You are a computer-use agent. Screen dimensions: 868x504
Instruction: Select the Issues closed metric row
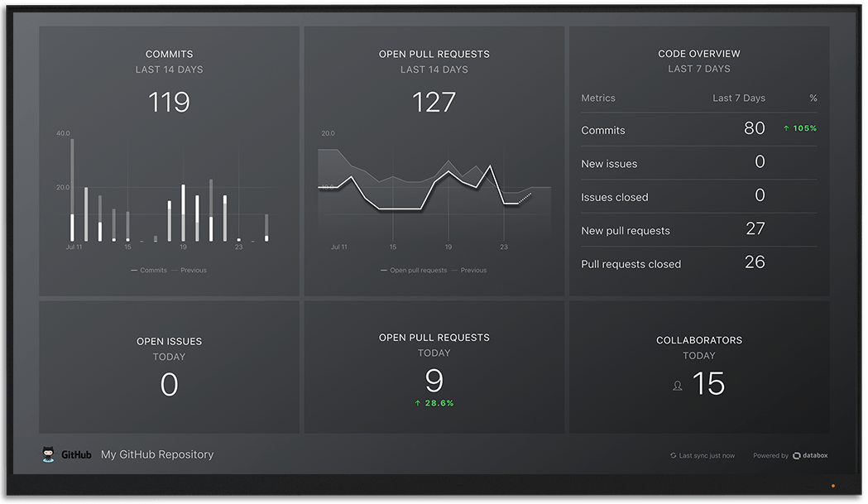point(615,197)
